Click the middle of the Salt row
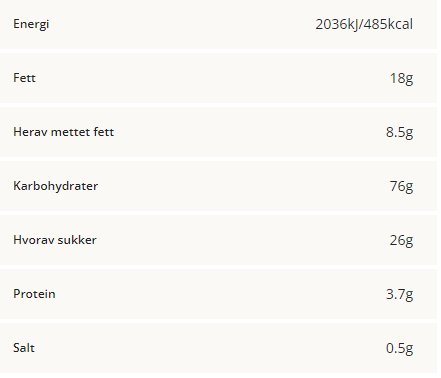This screenshot has height=378, width=441. (218, 348)
